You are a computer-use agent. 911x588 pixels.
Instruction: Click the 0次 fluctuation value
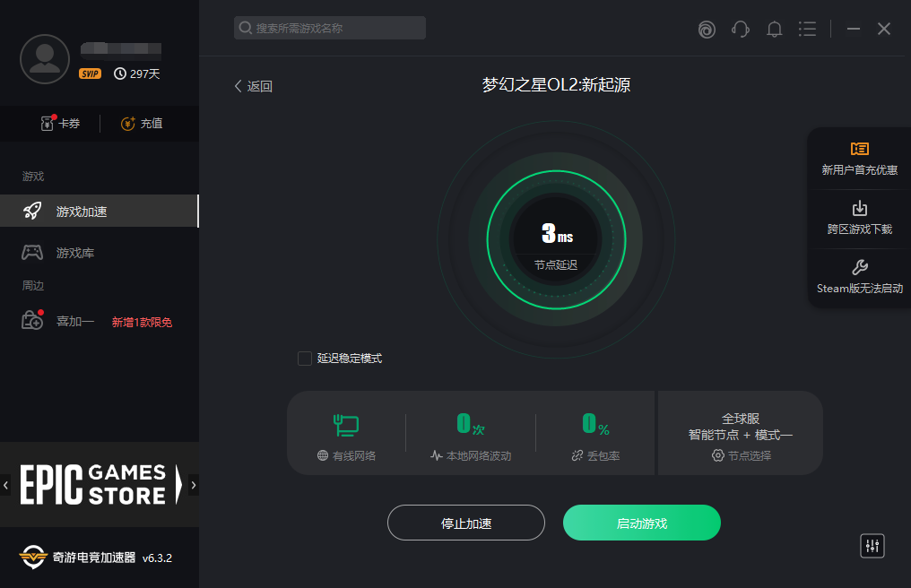pos(470,424)
